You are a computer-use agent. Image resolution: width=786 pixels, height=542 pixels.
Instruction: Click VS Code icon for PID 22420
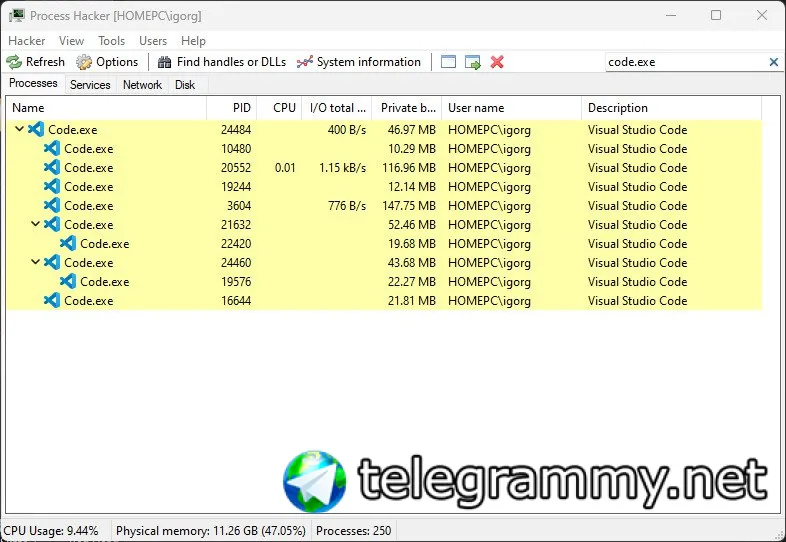68,243
